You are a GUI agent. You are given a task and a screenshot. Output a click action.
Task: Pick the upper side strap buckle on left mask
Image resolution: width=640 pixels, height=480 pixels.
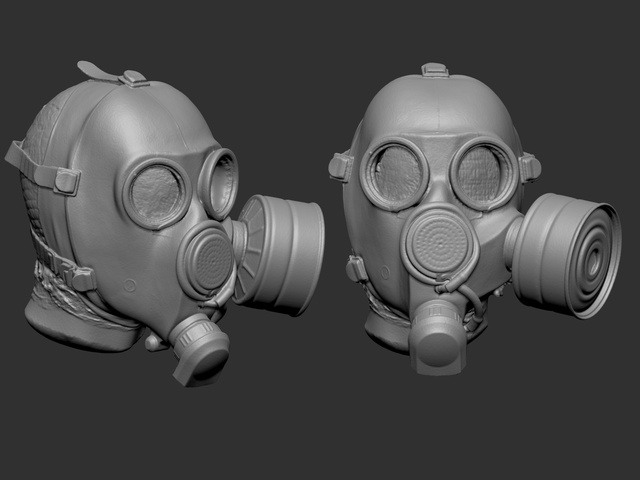[67, 181]
